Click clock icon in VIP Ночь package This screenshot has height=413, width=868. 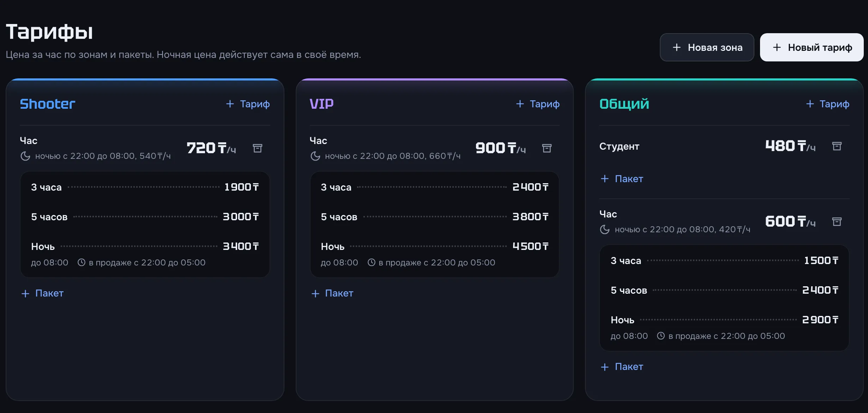point(372,262)
